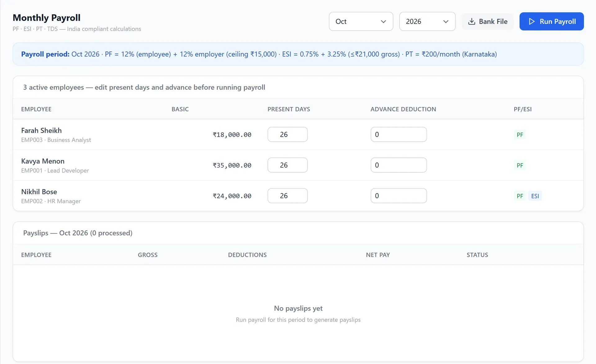Image resolution: width=596 pixels, height=364 pixels.
Task: Click the PF/ESI column header
Action: (522, 109)
